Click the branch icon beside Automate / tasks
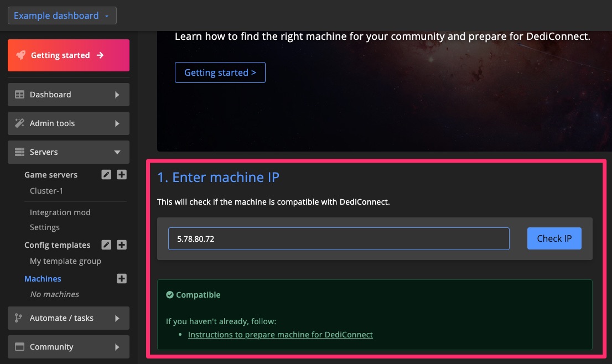The image size is (612, 364). point(18,318)
